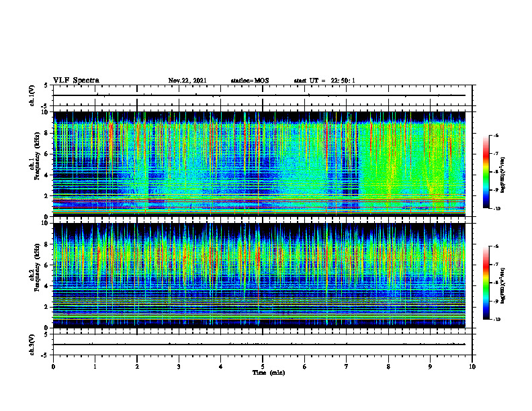Select the ch.2 color scale bar

(x=486, y=283)
